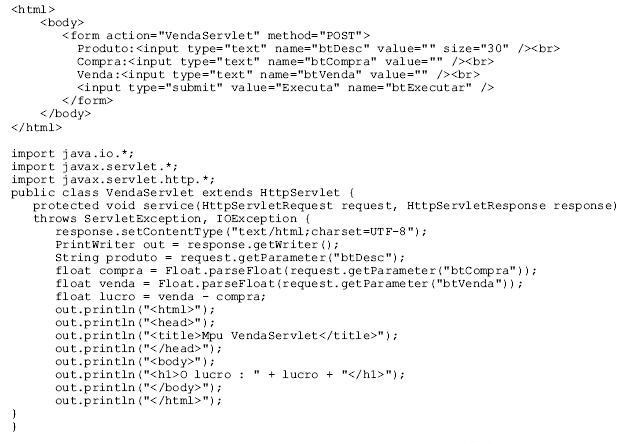This screenshot has width=623, height=444.
Task: Click the throws ServletException line
Action: [172, 219]
